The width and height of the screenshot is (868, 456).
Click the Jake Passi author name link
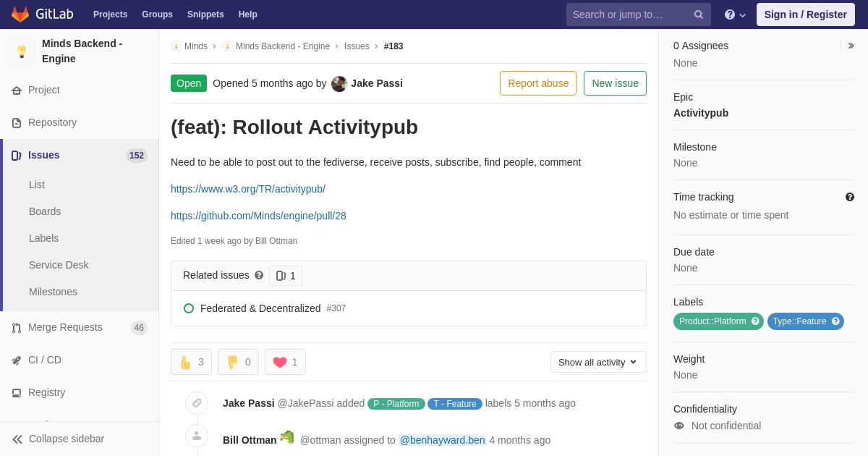click(377, 83)
